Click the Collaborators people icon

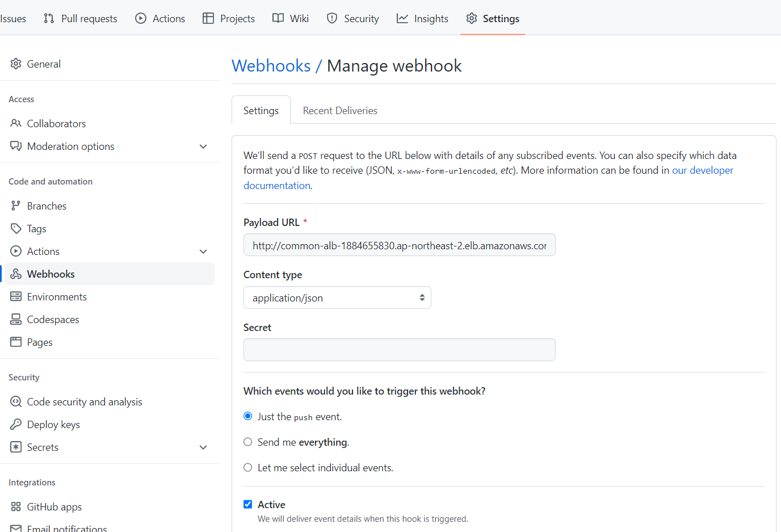coord(16,123)
